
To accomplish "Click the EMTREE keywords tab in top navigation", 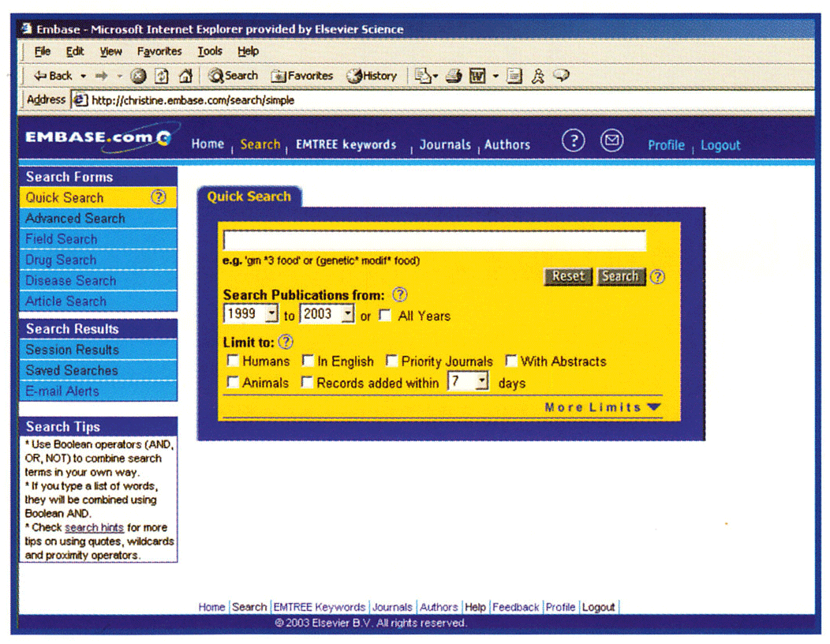I will (346, 144).
